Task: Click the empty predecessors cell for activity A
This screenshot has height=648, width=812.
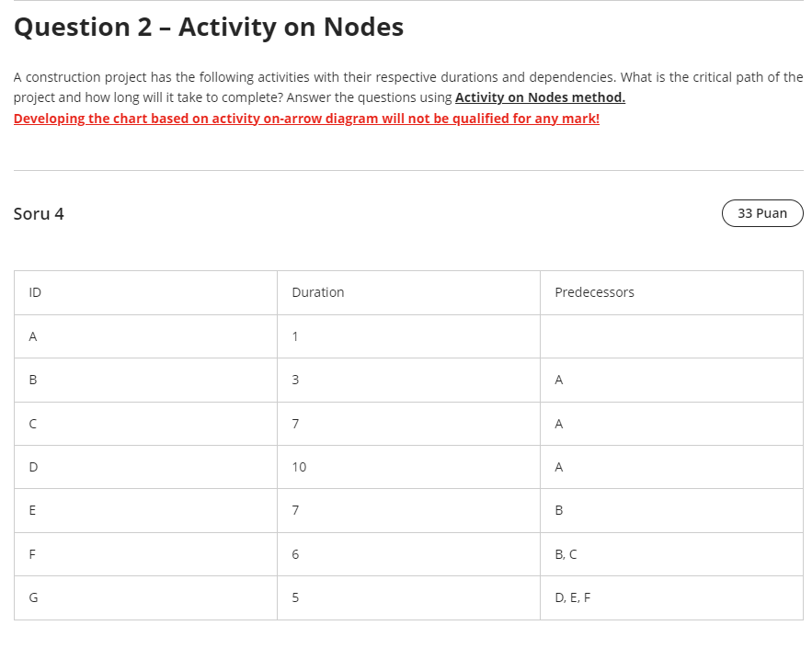Action: coord(670,336)
